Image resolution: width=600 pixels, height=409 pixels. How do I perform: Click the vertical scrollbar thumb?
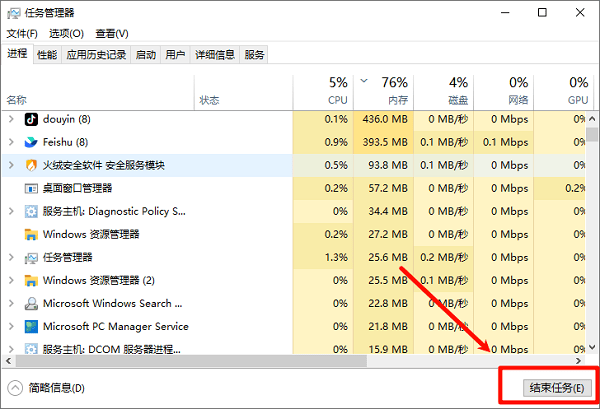[592, 135]
